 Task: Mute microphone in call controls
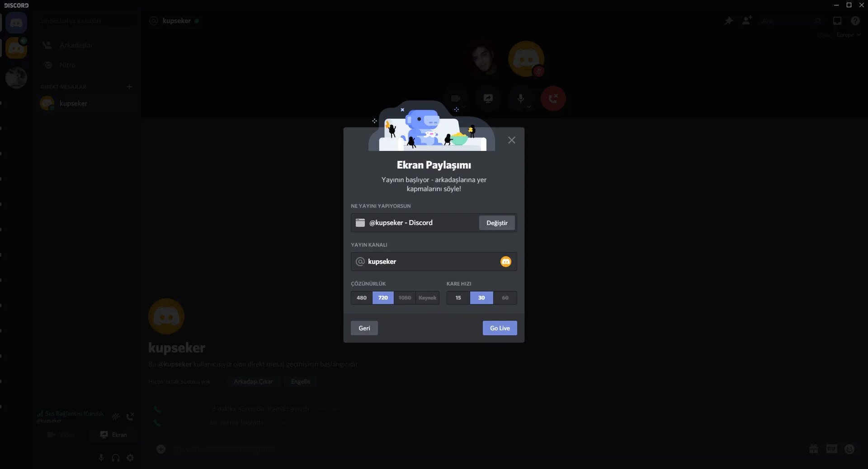(x=521, y=98)
